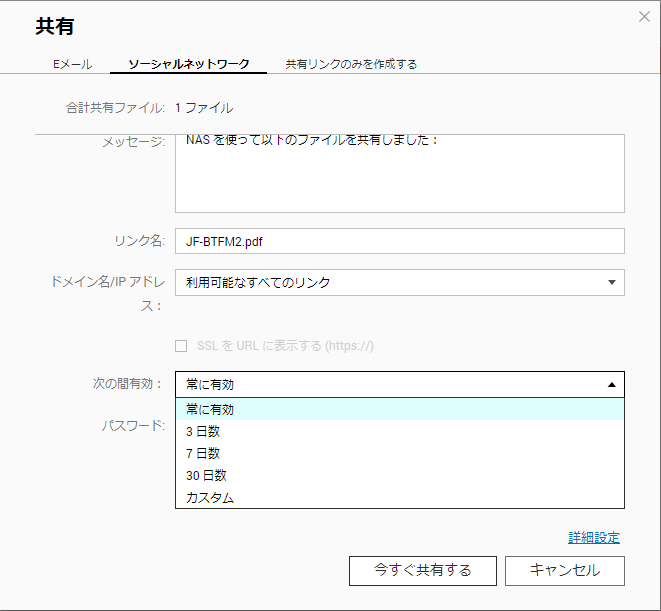Click the 今すぐ共有する button
The height and width of the screenshot is (611, 661).
423,571
